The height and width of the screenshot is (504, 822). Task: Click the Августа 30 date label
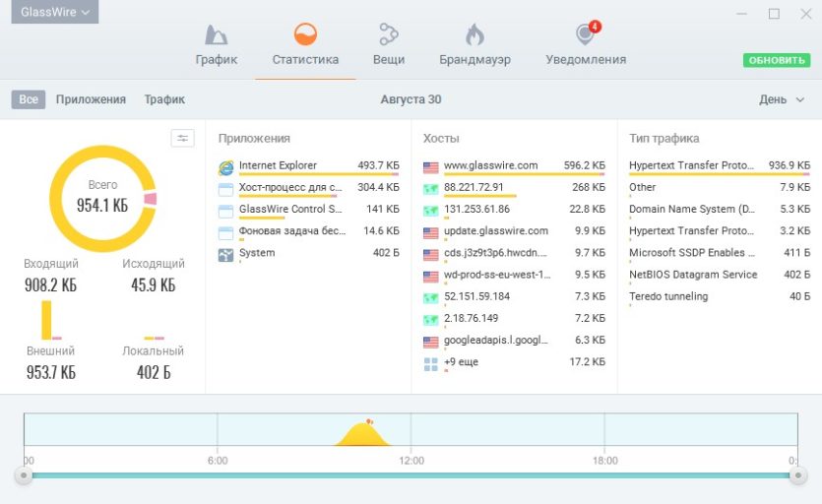click(x=411, y=99)
